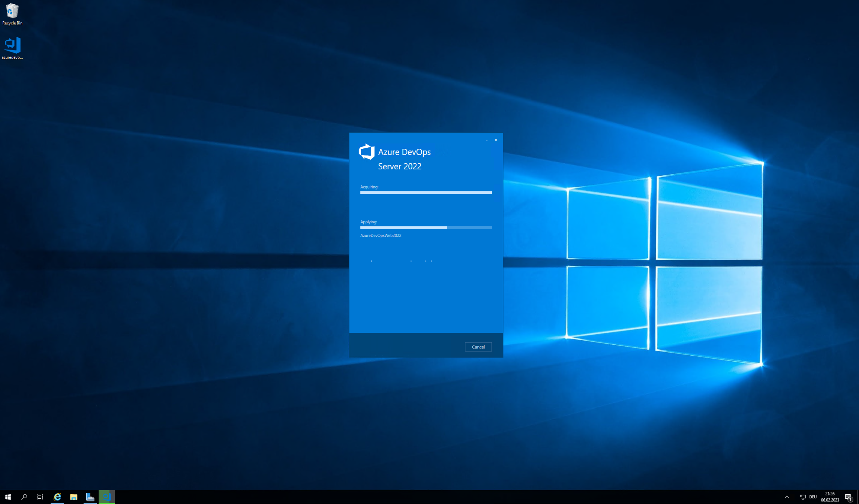The image size is (859, 504).
Task: Open Server Manager from taskbar
Action: [90, 497]
